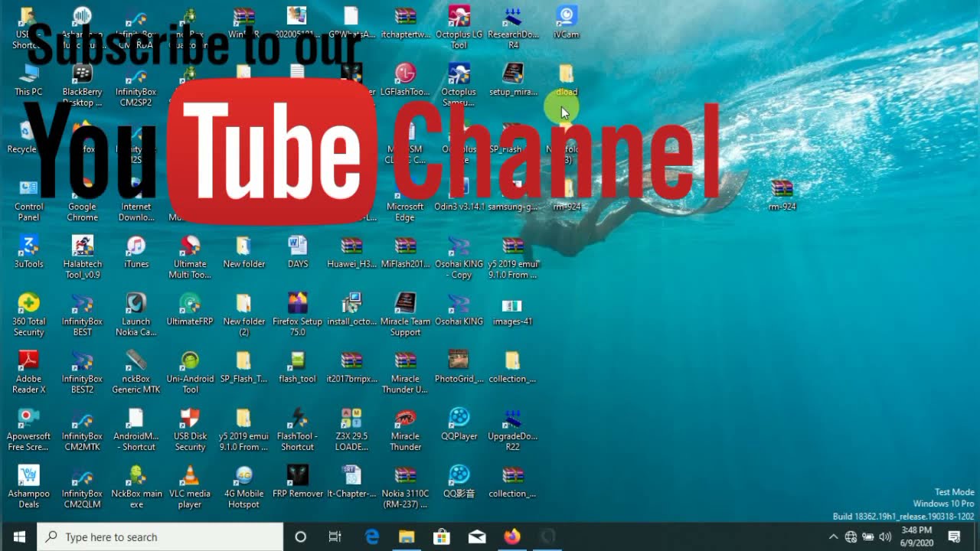Select the Osohai KING - Copy shortcut
This screenshot has height=551, width=980.
459,257
